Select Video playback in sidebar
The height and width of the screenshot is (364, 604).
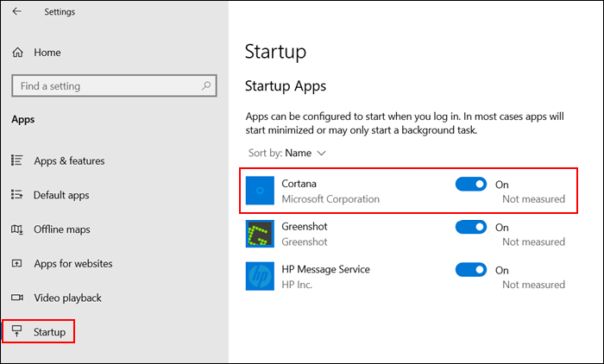pos(68,298)
